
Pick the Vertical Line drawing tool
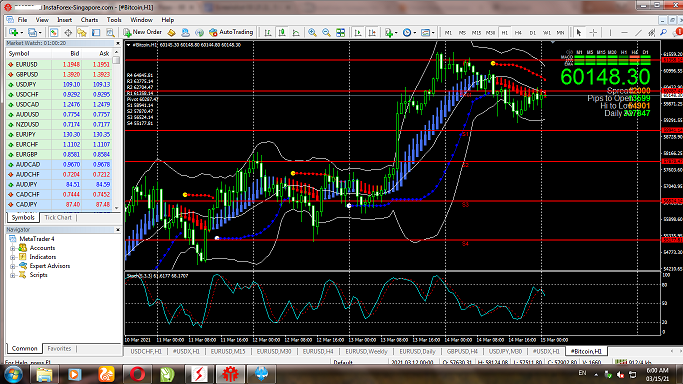pyautogui.click(x=610, y=33)
